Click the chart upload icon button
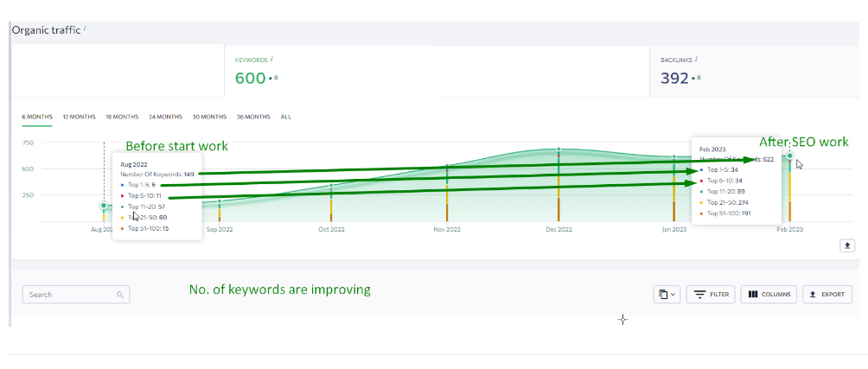The height and width of the screenshot is (369, 868). pyautogui.click(x=847, y=245)
